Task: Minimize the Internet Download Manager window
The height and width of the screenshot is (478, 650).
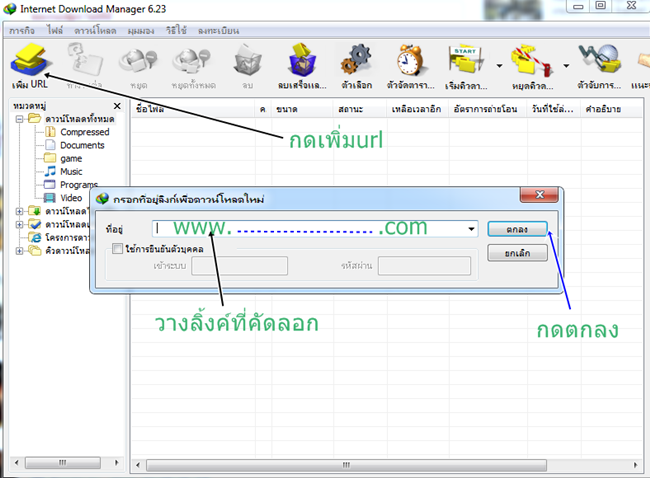Action: coord(578,6)
